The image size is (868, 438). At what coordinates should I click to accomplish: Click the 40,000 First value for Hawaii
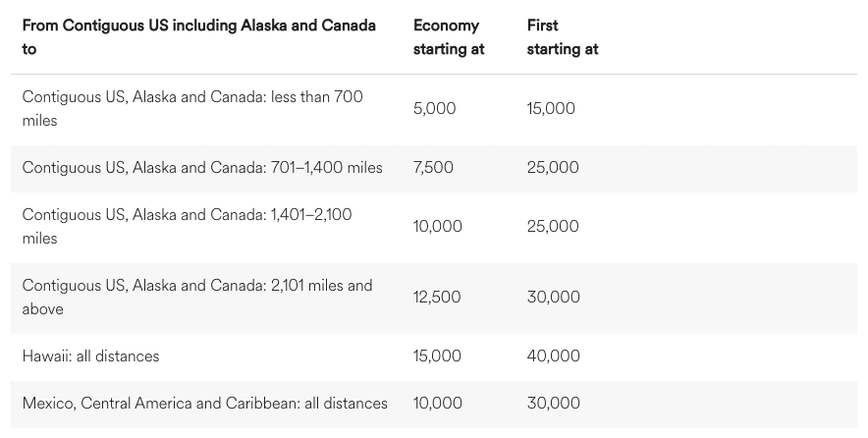click(x=553, y=356)
